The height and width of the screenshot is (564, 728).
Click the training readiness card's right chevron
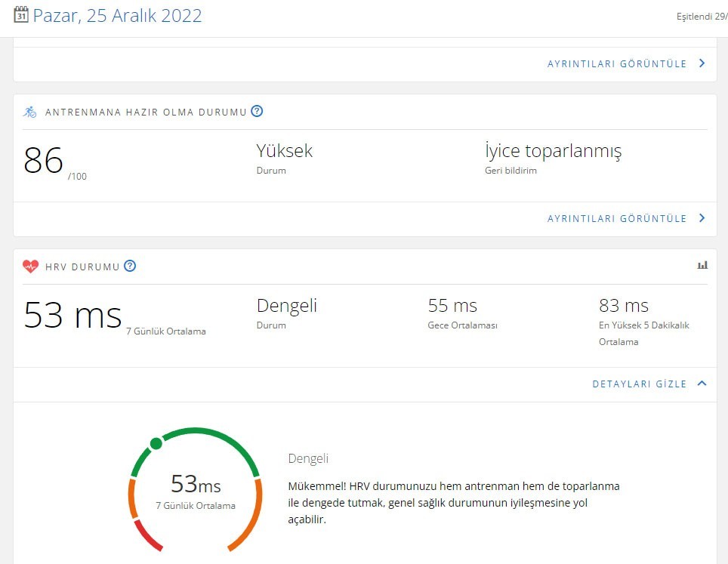(x=702, y=218)
